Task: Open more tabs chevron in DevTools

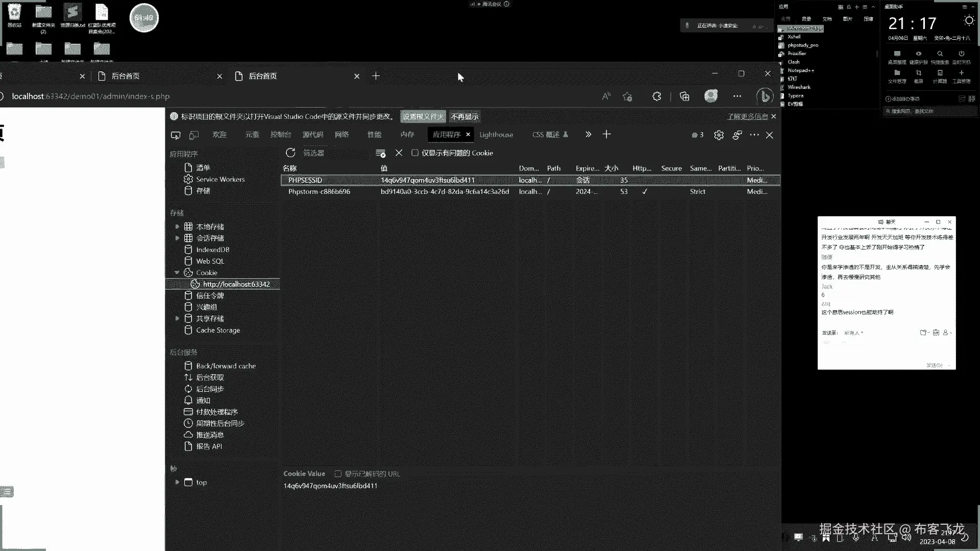Action: tap(588, 134)
